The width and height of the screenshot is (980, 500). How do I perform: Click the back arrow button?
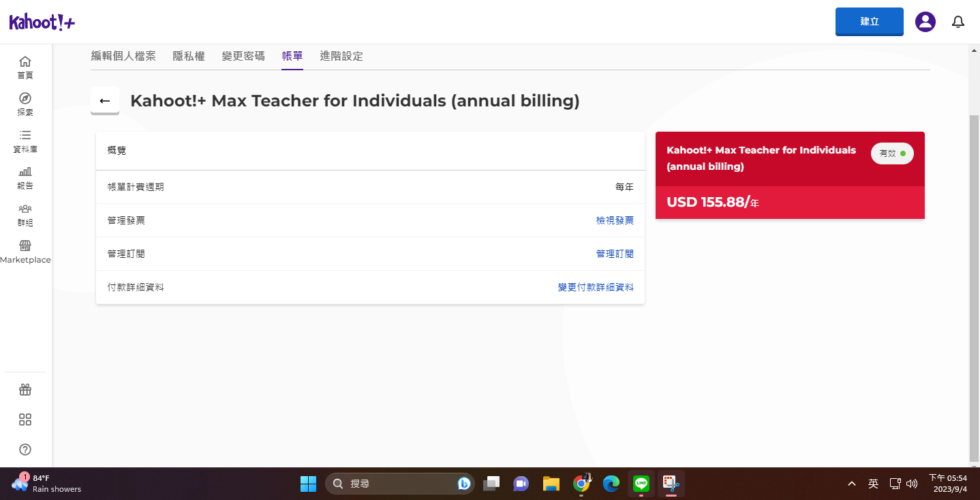[x=105, y=101]
